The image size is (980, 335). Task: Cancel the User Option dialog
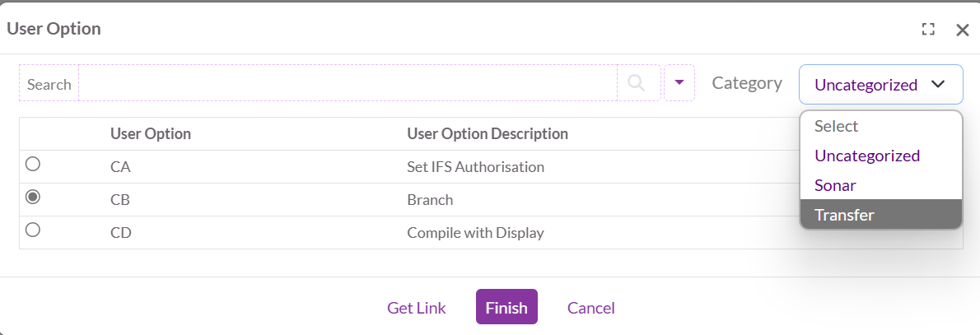591,308
